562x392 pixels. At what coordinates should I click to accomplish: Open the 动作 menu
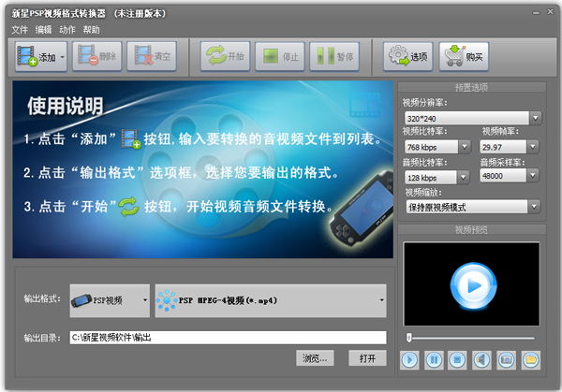point(67,30)
